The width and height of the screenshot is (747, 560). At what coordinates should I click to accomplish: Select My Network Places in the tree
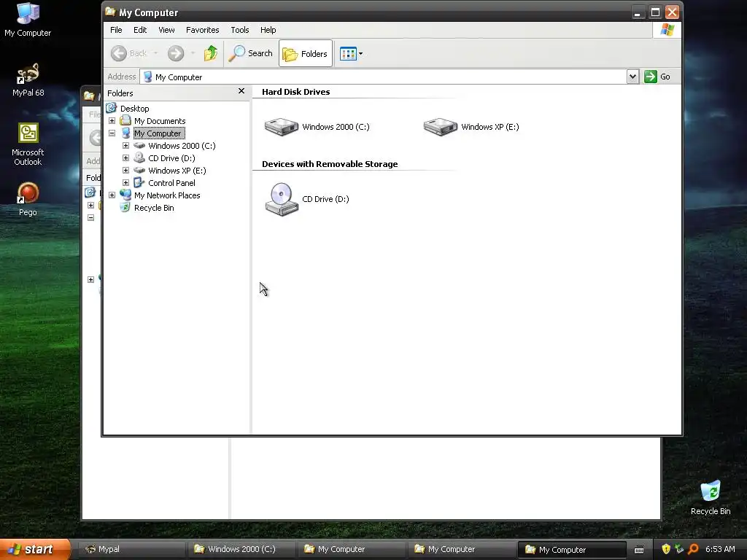(x=167, y=195)
